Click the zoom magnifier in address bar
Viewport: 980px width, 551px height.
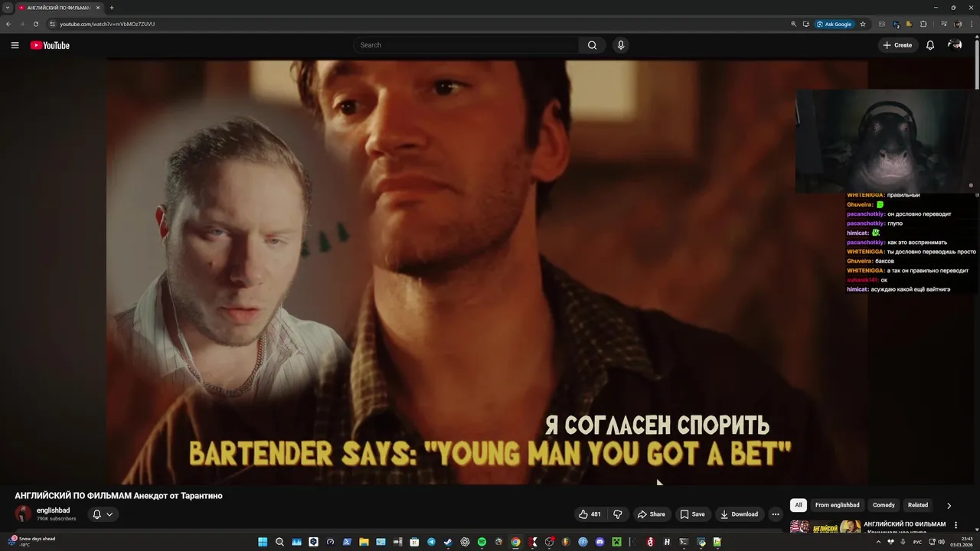pyautogui.click(x=794, y=24)
